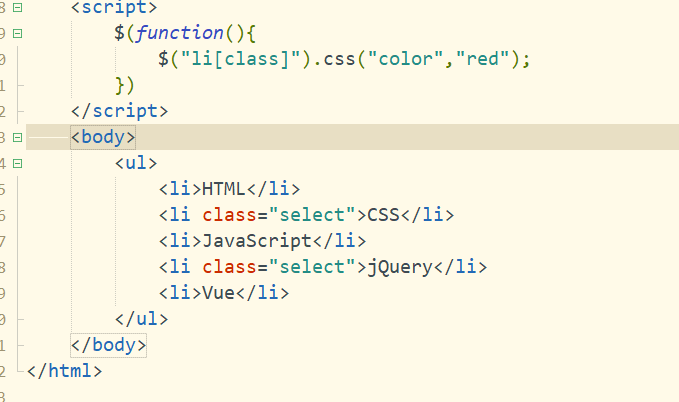Click the closing </script> tag
This screenshot has width=679, height=402.
pyautogui.click(x=120, y=111)
